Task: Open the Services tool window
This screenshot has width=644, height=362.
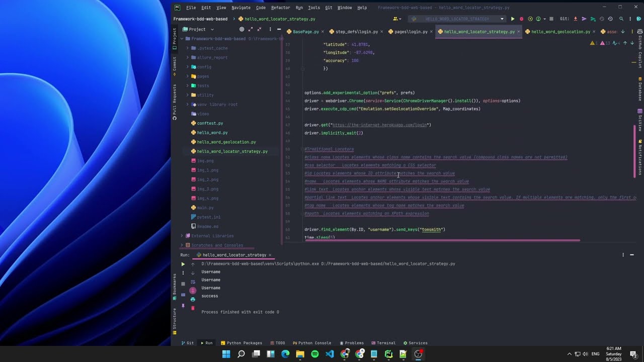Action: (x=415, y=343)
